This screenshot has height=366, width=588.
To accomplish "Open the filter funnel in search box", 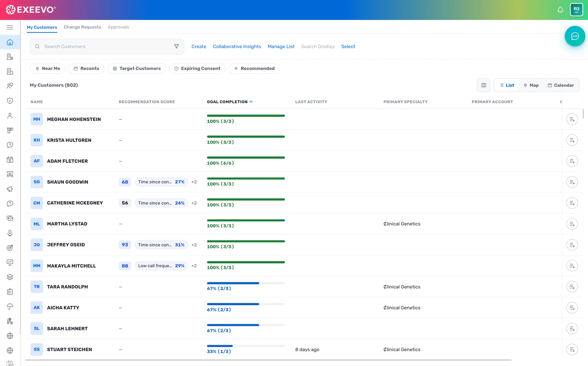I will (177, 47).
